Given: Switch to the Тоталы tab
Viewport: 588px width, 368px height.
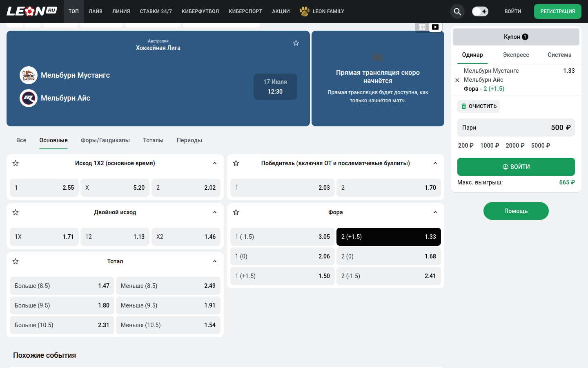Looking at the screenshot, I should (153, 140).
